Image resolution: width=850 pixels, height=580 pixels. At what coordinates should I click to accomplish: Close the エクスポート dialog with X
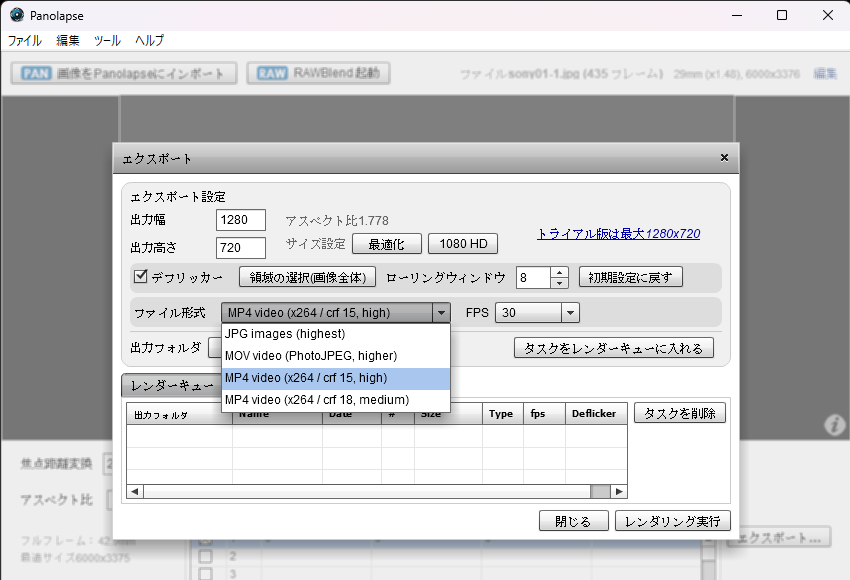724,158
